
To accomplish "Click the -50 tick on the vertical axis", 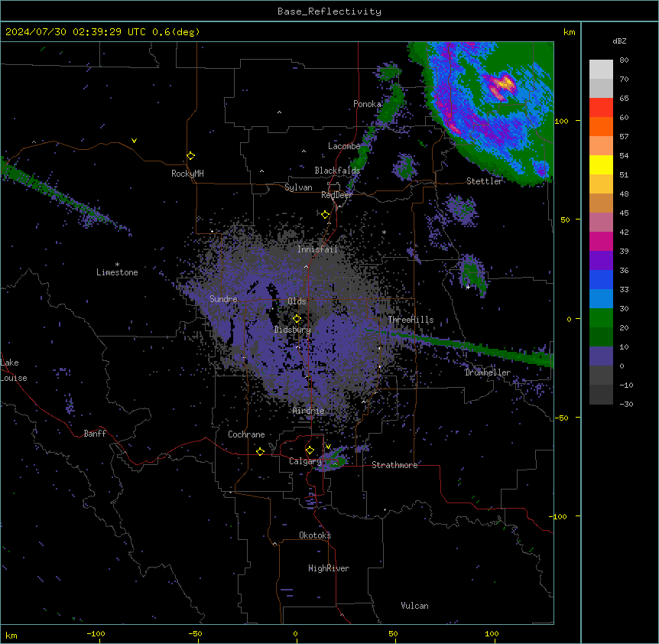I will [561, 418].
